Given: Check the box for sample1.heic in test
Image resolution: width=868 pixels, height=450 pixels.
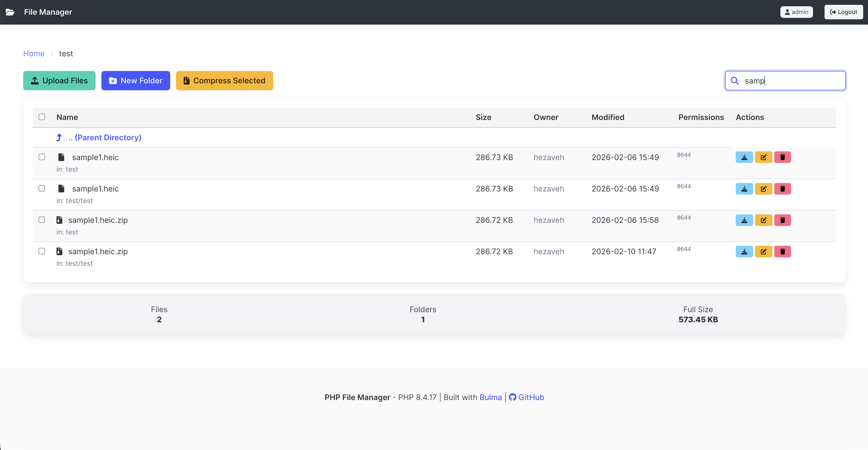Looking at the screenshot, I should [x=42, y=157].
